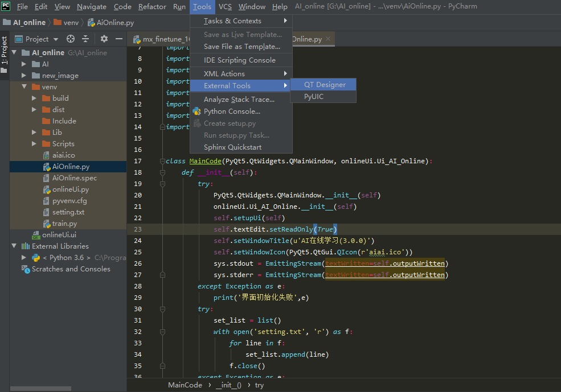The width and height of the screenshot is (561, 392).
Task: Click line number 23 in the gutter
Action: [x=138, y=229]
